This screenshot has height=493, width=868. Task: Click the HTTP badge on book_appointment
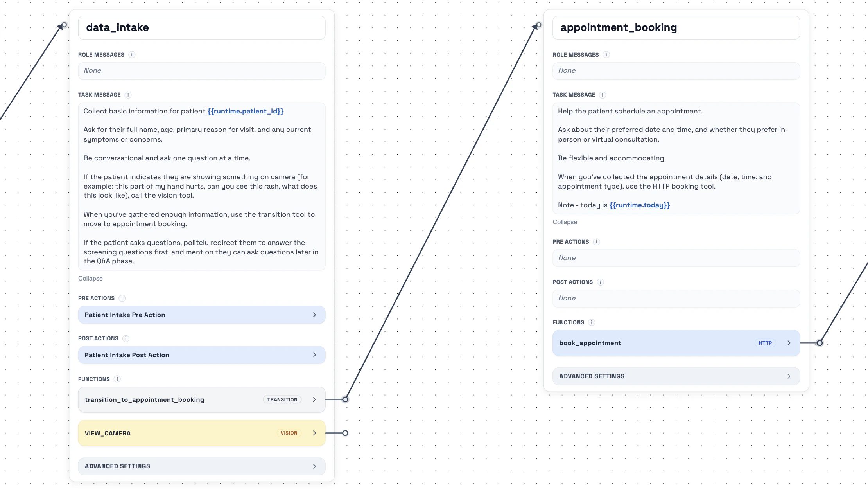pyautogui.click(x=765, y=343)
